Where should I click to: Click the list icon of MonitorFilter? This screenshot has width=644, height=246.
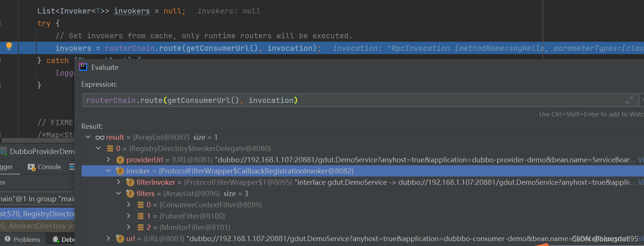(141, 227)
